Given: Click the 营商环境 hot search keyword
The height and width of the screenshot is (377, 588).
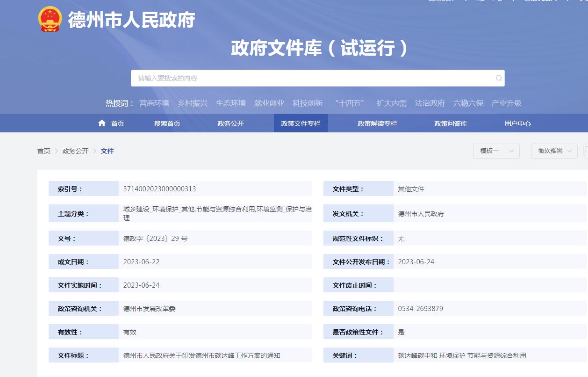Looking at the screenshot, I should tap(154, 103).
